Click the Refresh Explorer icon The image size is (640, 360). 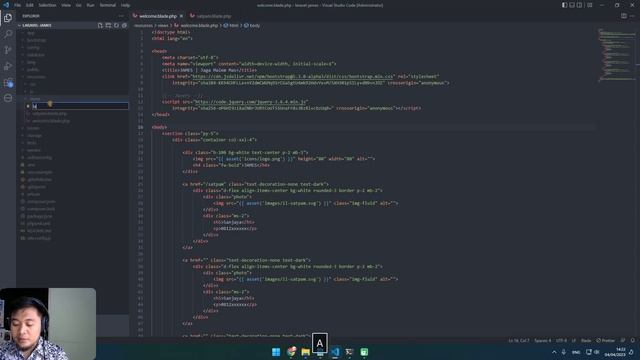click(116, 25)
